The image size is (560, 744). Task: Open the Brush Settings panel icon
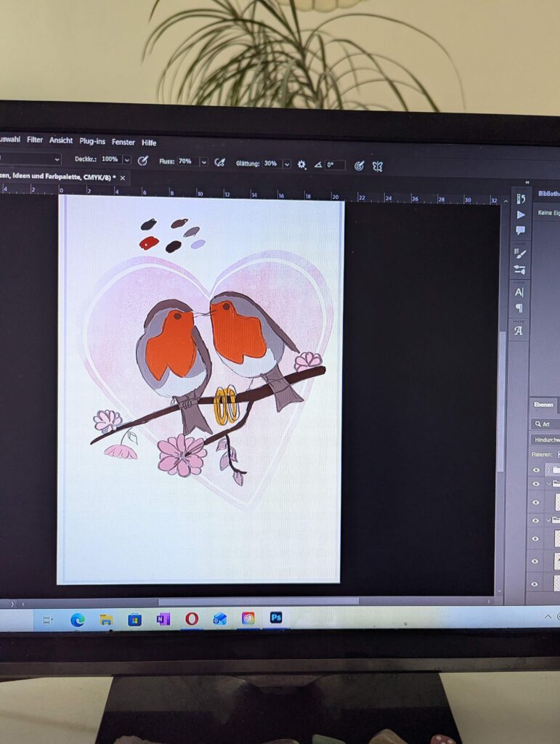pyautogui.click(x=520, y=254)
